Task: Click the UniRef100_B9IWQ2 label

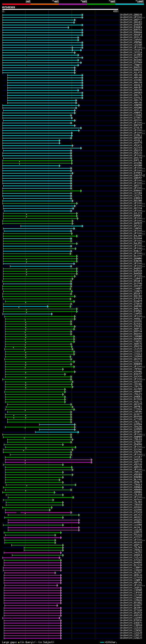Action: pyautogui.click(x=131, y=603)
